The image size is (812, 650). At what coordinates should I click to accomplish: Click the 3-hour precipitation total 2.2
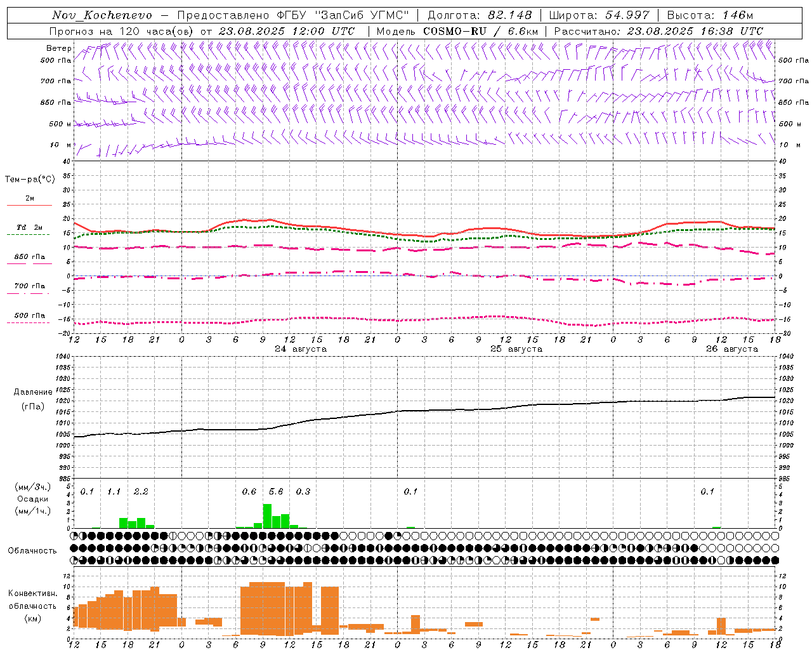click(x=141, y=491)
